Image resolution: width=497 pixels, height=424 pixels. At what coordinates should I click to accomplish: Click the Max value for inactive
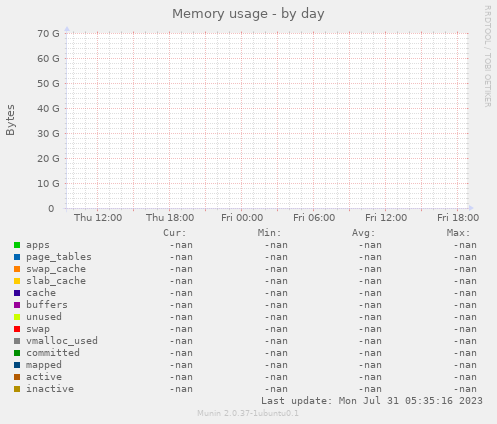click(x=465, y=389)
